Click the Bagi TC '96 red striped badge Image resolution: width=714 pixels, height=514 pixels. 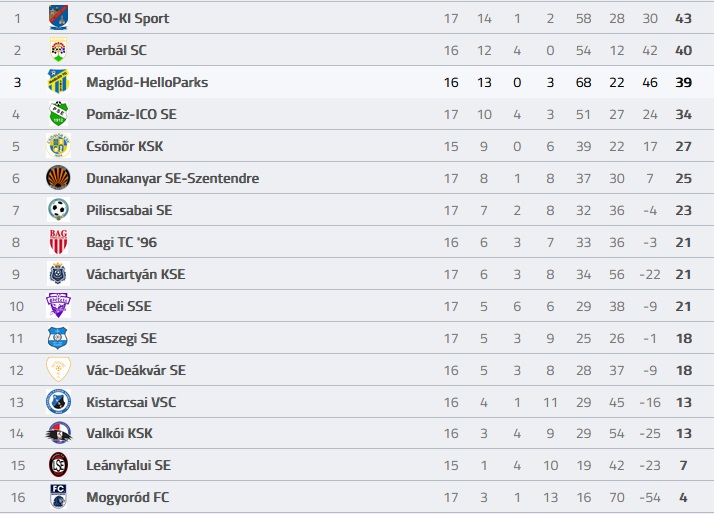[58, 242]
